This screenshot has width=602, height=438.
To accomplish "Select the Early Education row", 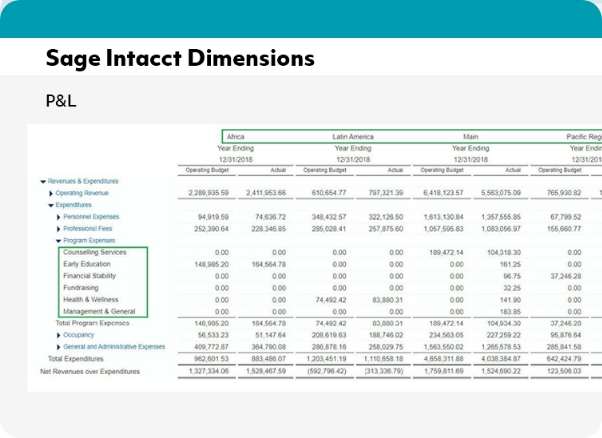I will point(87,264).
